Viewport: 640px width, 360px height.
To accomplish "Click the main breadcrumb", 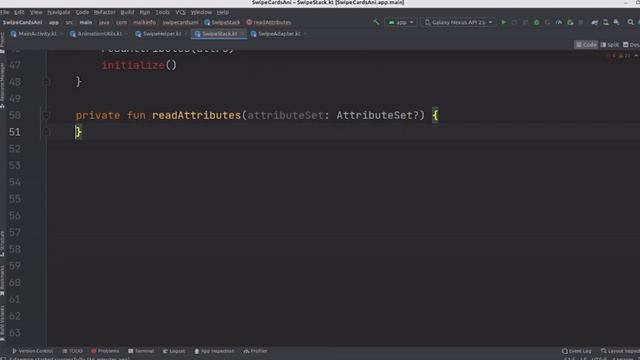I will [x=86, y=22].
